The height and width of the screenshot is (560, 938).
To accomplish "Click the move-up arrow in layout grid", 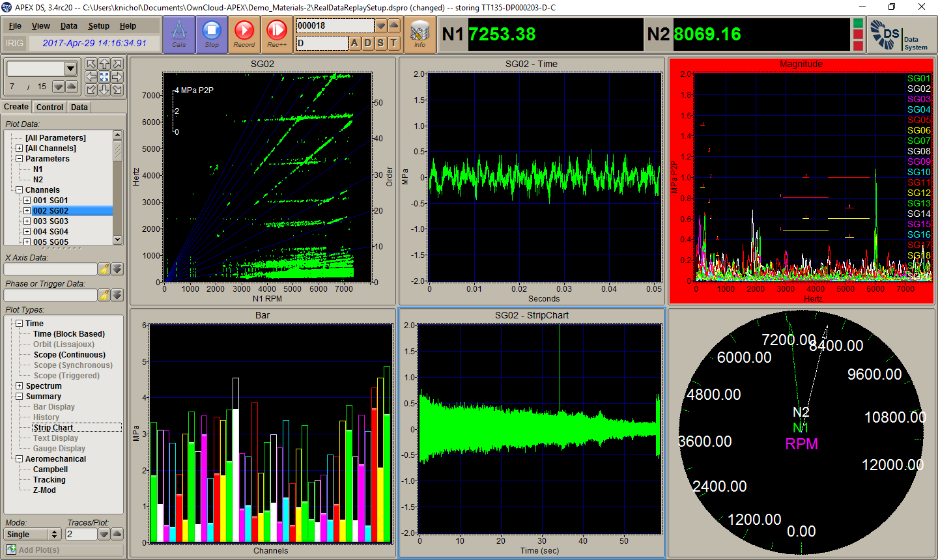I will click(x=104, y=64).
